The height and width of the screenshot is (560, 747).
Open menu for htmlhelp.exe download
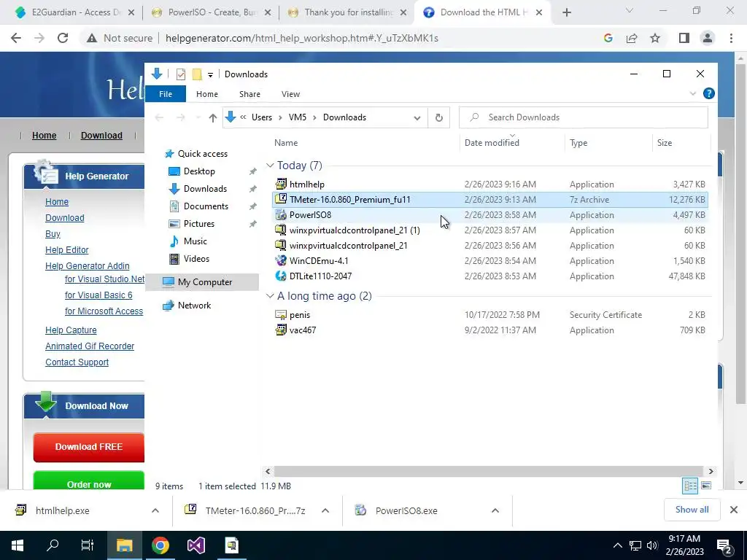point(155,510)
